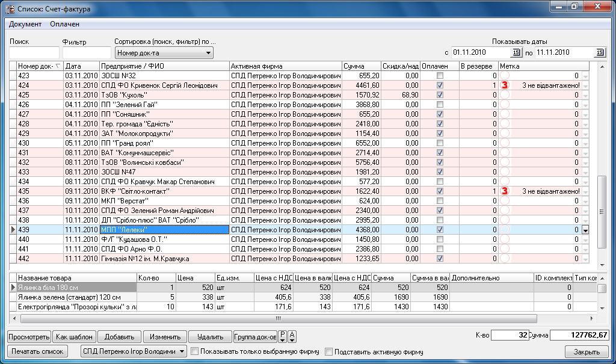This screenshot has width=616, height=364.
Task: Open Метка dropdown arrow in row 435
Action: pyautogui.click(x=585, y=191)
